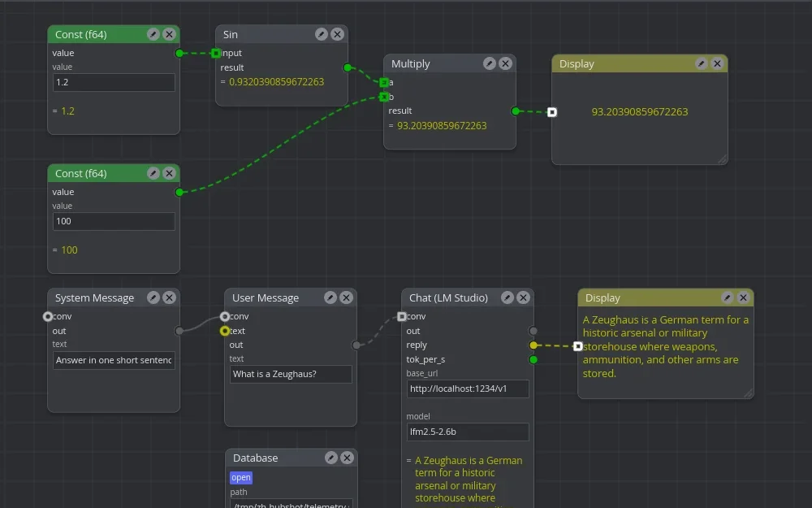The image size is (812, 508).
Task: Remove the System Message node with X
Action: (169, 297)
